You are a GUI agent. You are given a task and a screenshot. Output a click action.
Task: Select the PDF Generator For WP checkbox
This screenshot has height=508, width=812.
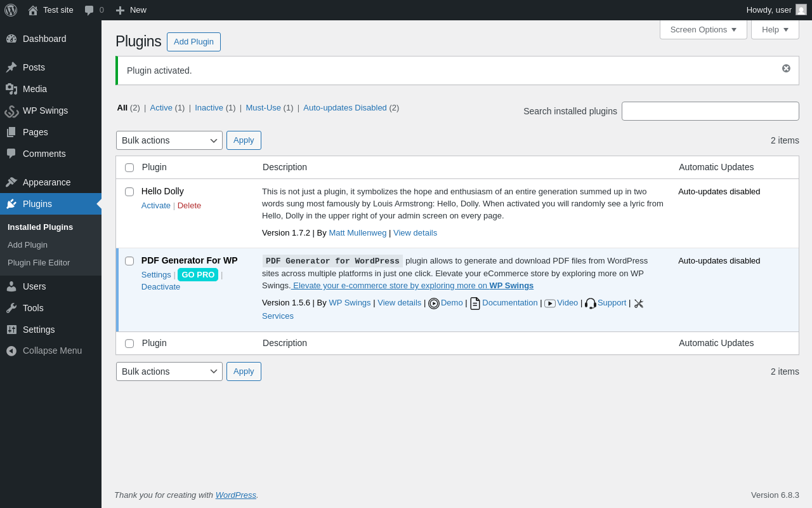[x=129, y=261]
